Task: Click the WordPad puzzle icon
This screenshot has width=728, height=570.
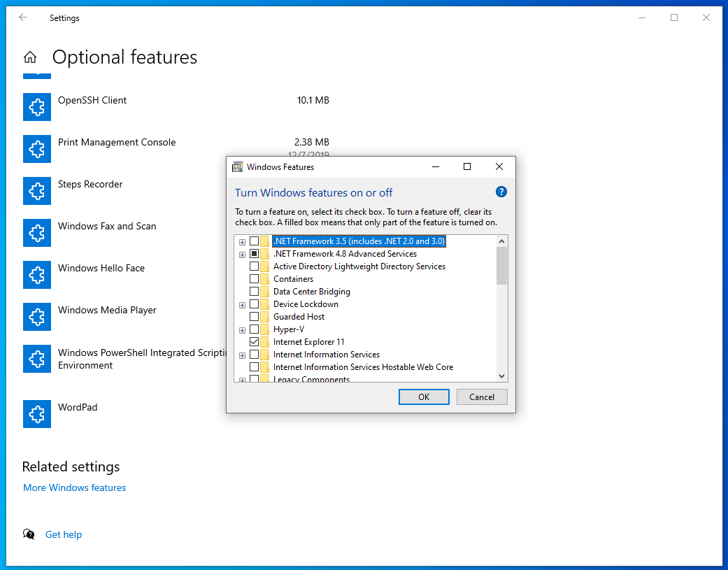Action: point(37,414)
